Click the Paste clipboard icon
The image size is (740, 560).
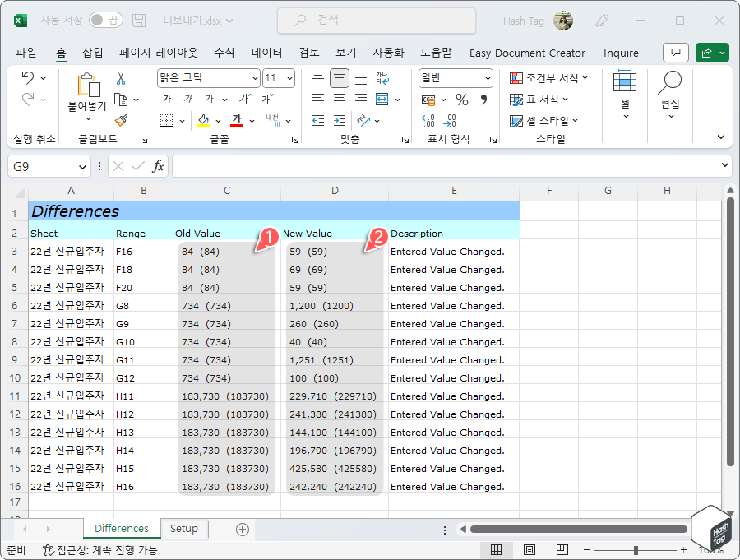88,86
